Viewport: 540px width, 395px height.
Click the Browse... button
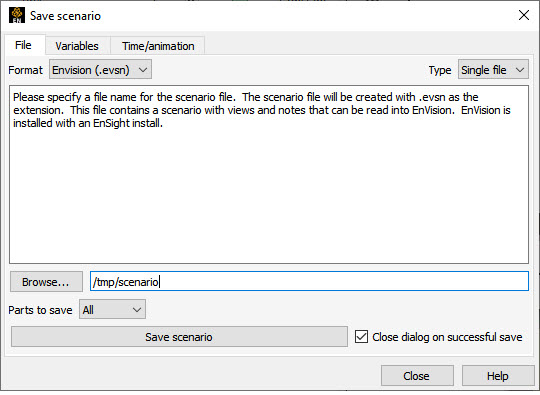click(x=46, y=282)
